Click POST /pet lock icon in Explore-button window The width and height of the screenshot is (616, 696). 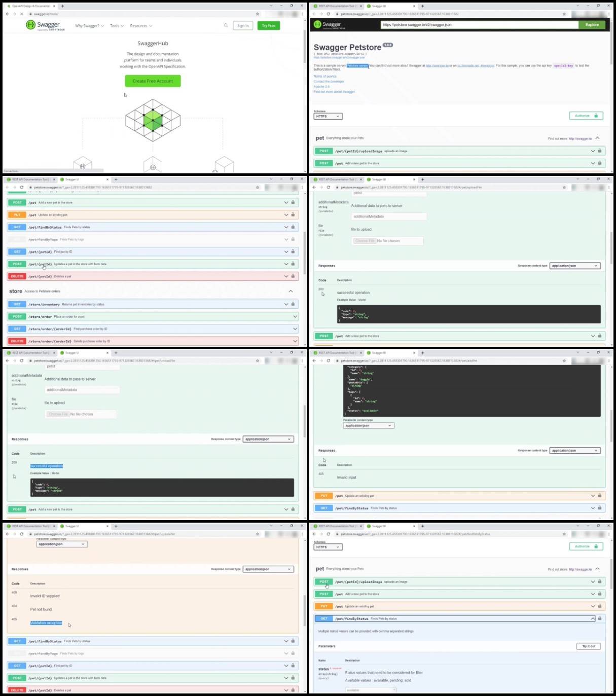click(x=600, y=163)
